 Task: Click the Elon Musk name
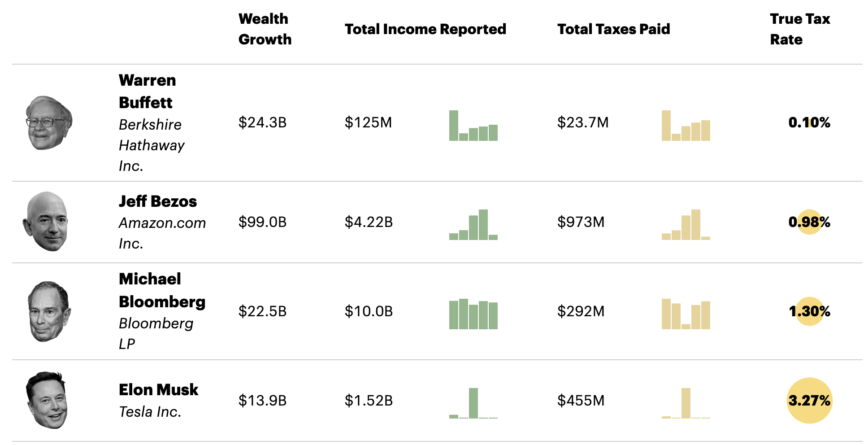pos(158,390)
